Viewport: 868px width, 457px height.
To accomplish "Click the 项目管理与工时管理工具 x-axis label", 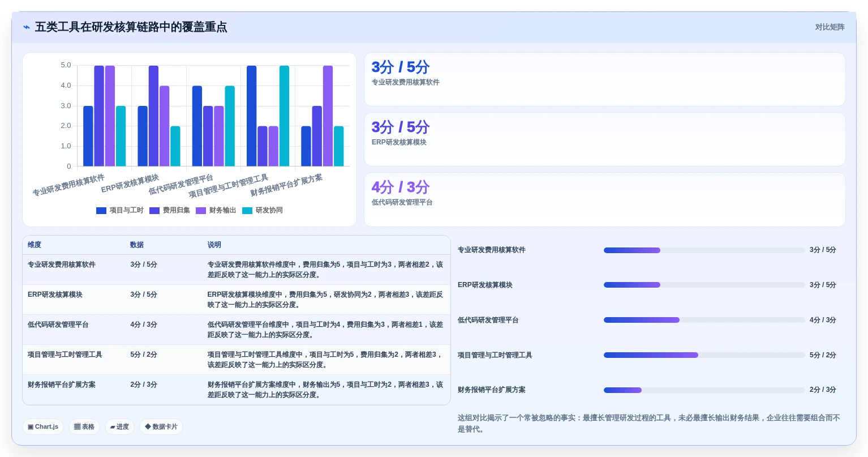I will [x=229, y=186].
